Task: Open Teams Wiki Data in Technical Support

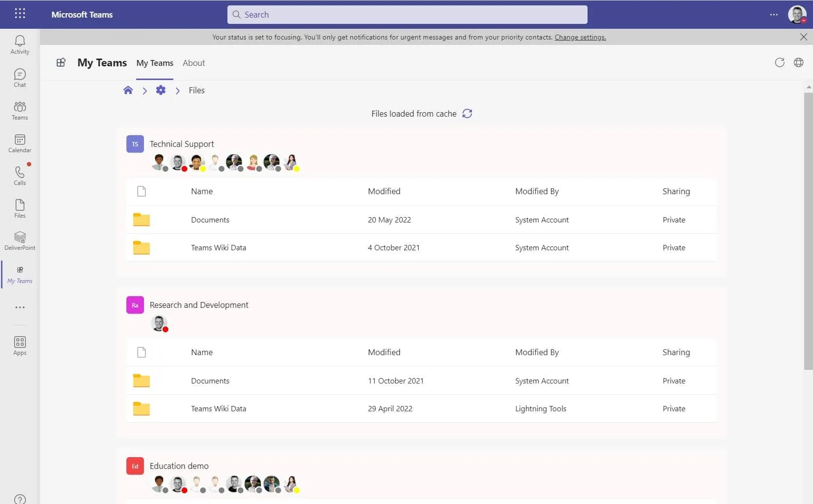Action: [219, 248]
